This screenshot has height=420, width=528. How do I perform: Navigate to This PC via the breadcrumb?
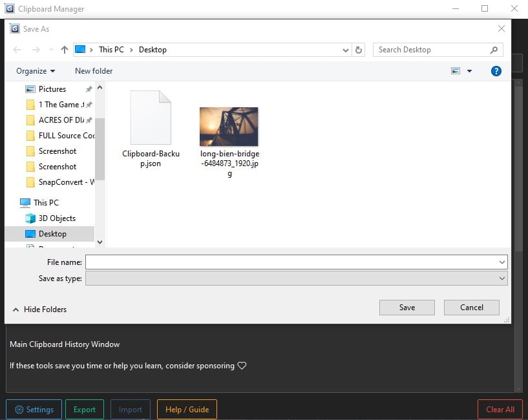tap(111, 49)
